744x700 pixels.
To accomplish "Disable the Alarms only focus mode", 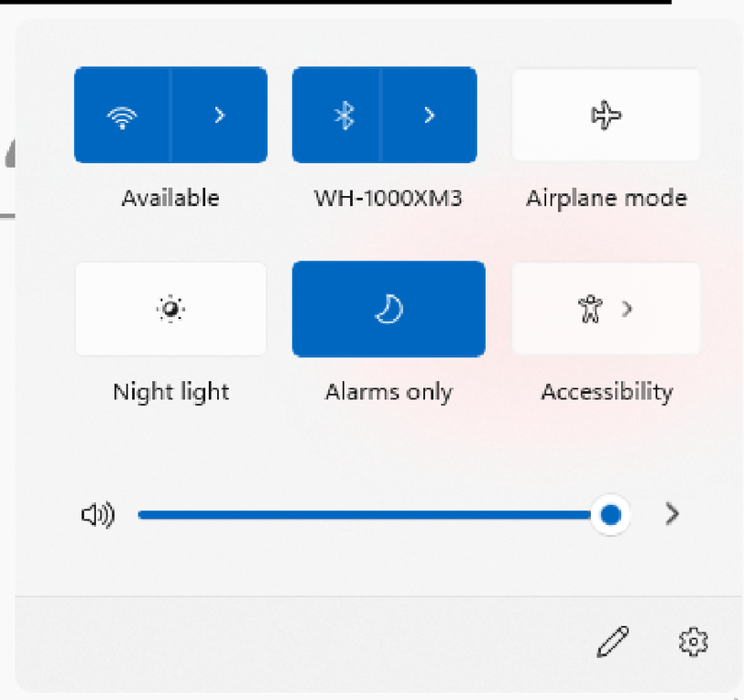I will 388,310.
